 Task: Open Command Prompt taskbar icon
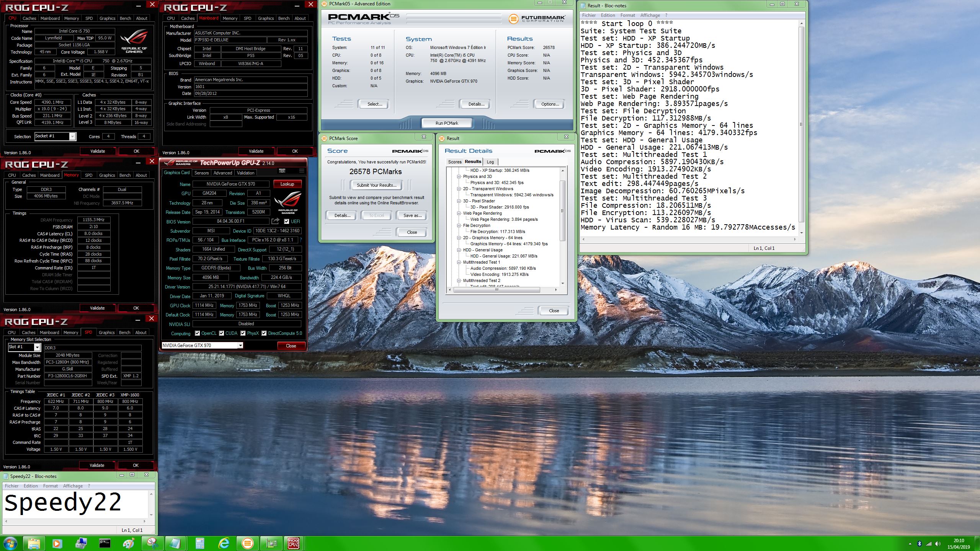105,543
